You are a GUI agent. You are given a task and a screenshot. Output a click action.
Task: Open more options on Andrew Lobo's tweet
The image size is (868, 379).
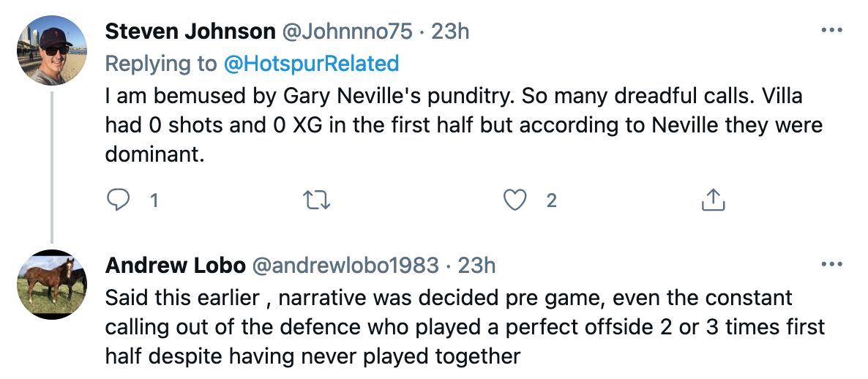click(x=831, y=264)
